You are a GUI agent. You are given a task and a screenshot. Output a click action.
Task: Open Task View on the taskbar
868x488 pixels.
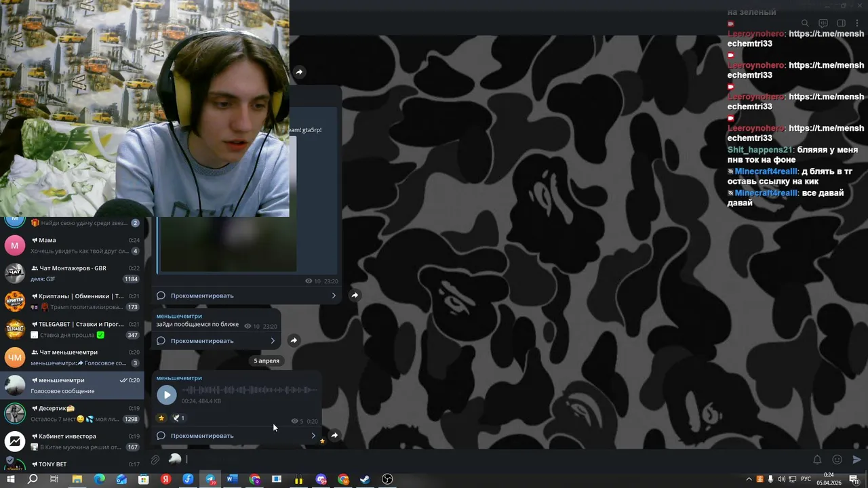point(54,479)
